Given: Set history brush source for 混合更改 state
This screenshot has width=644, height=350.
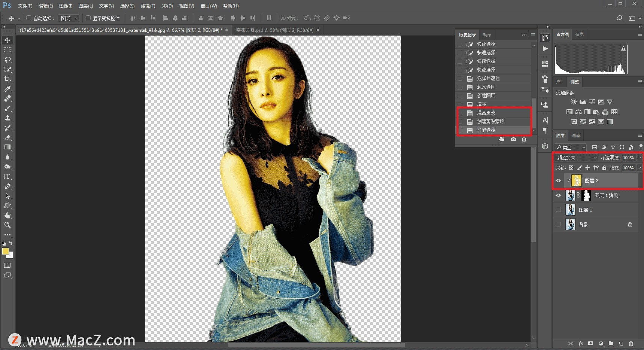Looking at the screenshot, I should pos(460,113).
